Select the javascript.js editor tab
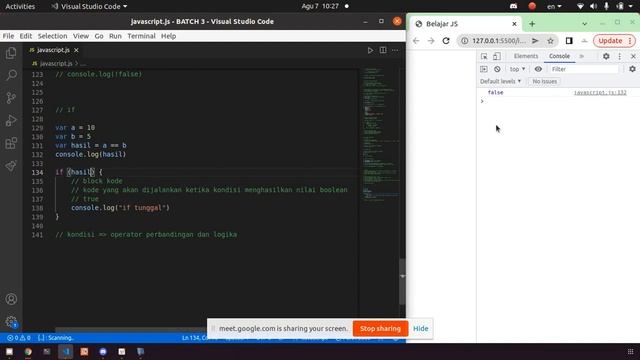Viewport: 640px width, 360px height. (53, 50)
